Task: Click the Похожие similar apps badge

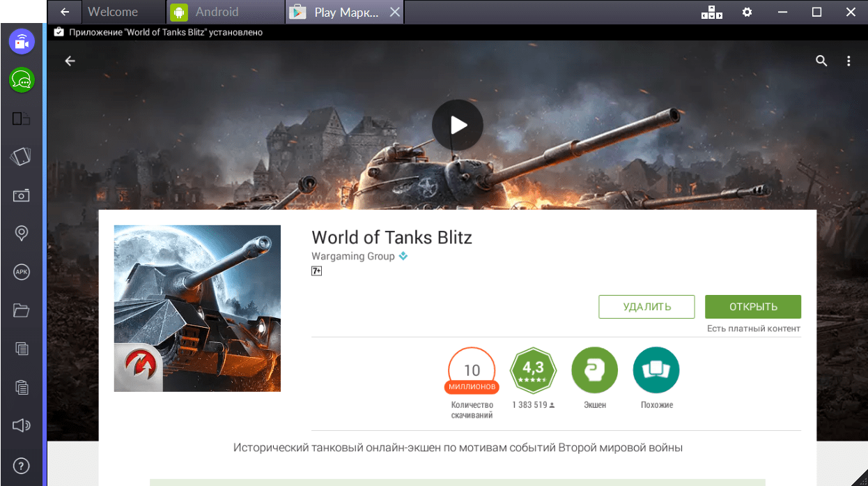Action: (656, 370)
